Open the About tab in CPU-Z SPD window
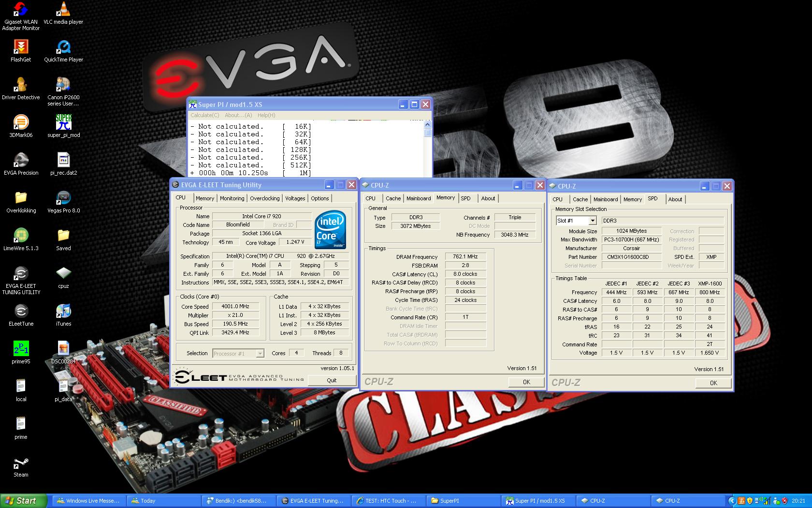Image resolution: width=812 pixels, height=508 pixels. 675,199
